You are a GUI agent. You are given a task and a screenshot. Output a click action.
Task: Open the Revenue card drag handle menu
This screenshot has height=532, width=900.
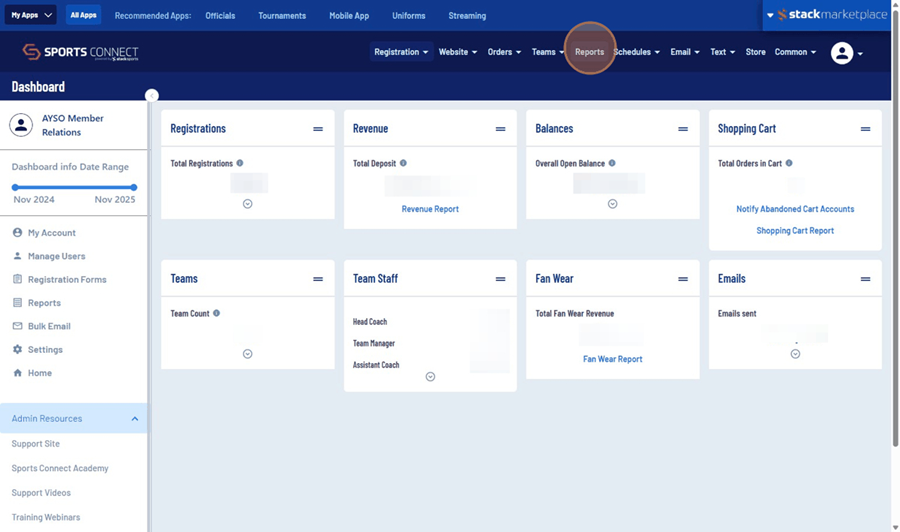click(500, 129)
